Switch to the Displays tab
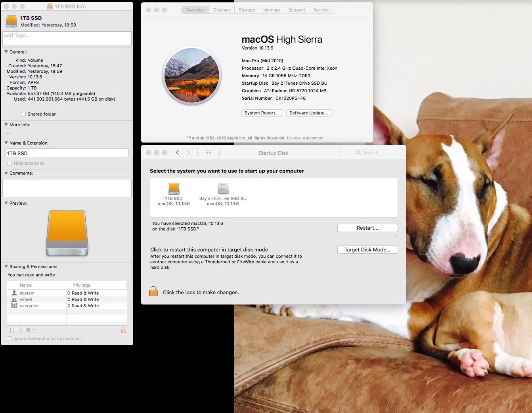Viewport: 532px width, 413px height. (x=222, y=10)
